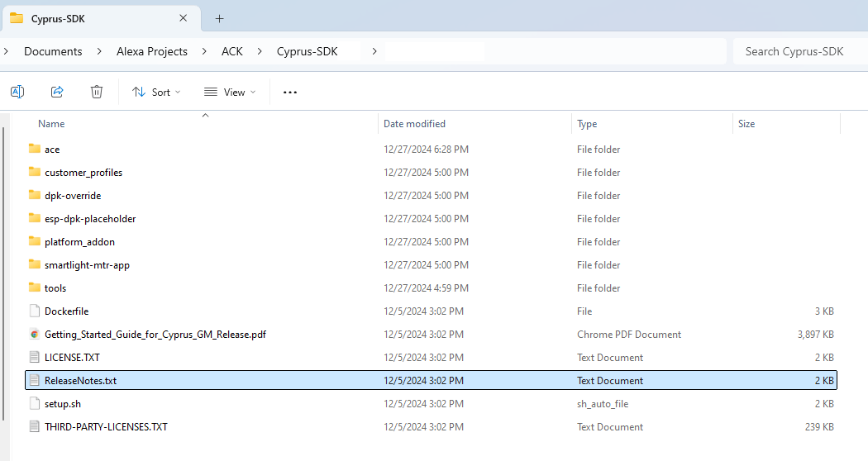Open the Sort dropdown
Screen dimensions: 868x461
[x=157, y=92]
